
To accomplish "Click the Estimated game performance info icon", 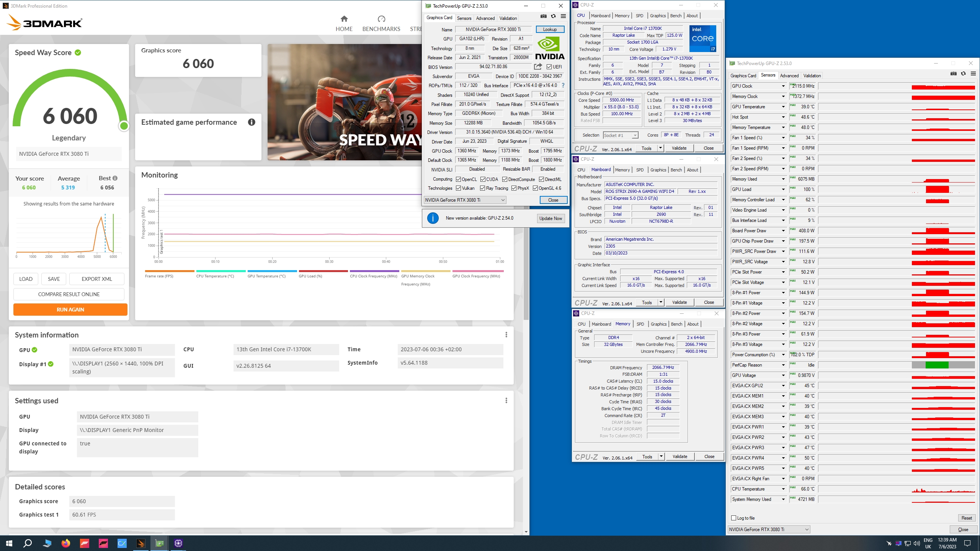I will point(252,122).
